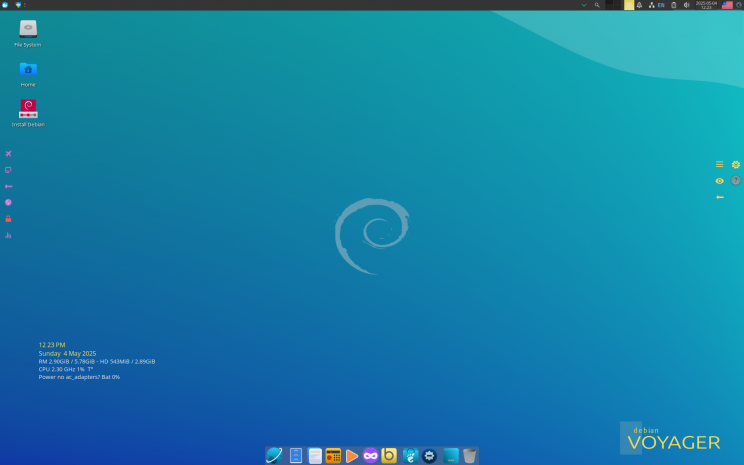Click the red lock icon on left sidebar
The height and width of the screenshot is (465, 744).
coord(8,219)
